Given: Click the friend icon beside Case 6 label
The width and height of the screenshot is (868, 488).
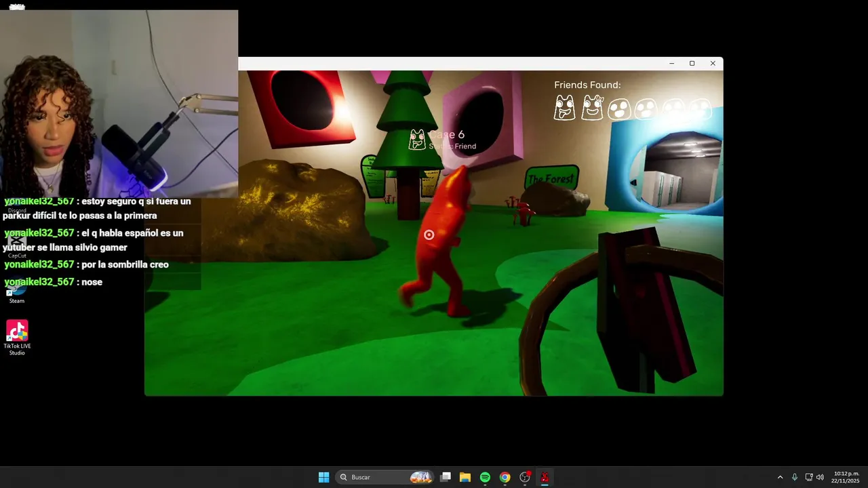Looking at the screenshot, I should tap(417, 140).
